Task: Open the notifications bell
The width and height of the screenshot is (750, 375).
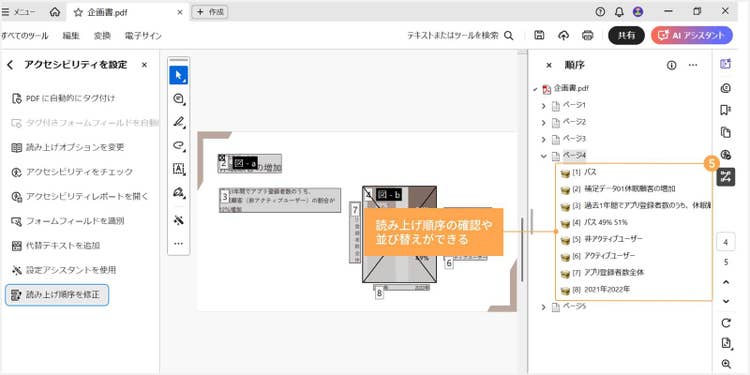Action: pyautogui.click(x=619, y=12)
